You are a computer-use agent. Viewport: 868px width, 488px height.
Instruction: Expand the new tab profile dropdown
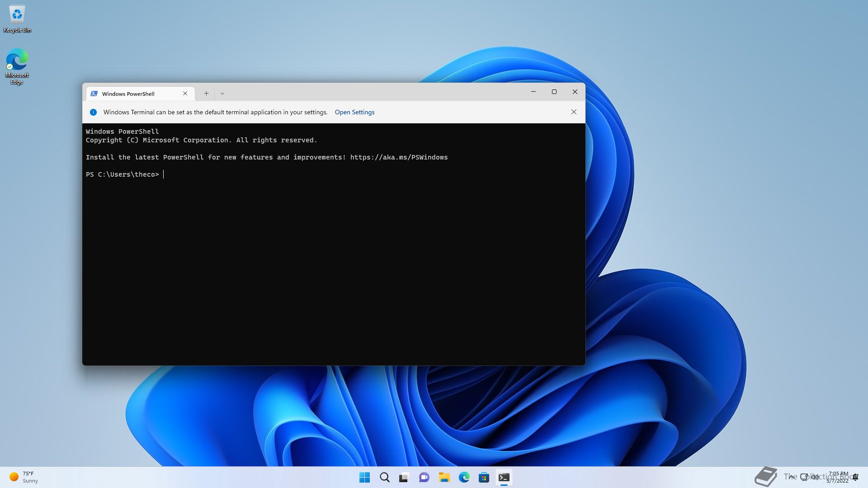coord(222,94)
